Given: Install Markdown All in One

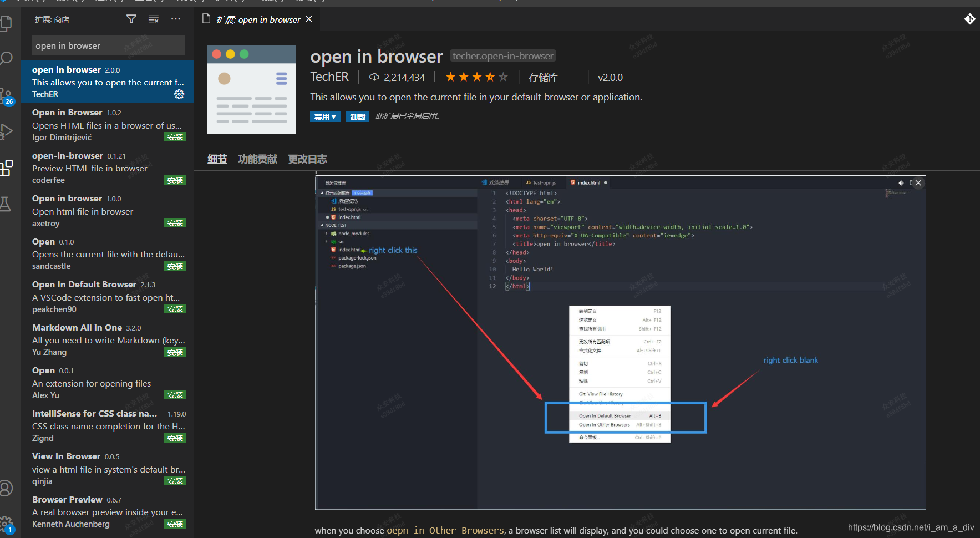Looking at the screenshot, I should click(175, 352).
